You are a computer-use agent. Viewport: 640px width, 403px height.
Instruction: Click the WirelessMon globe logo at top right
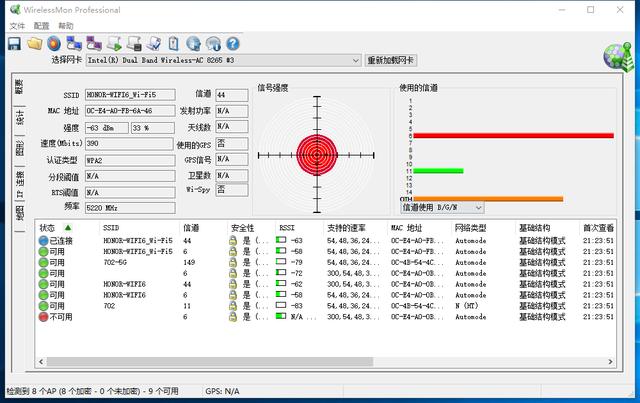pos(618,56)
